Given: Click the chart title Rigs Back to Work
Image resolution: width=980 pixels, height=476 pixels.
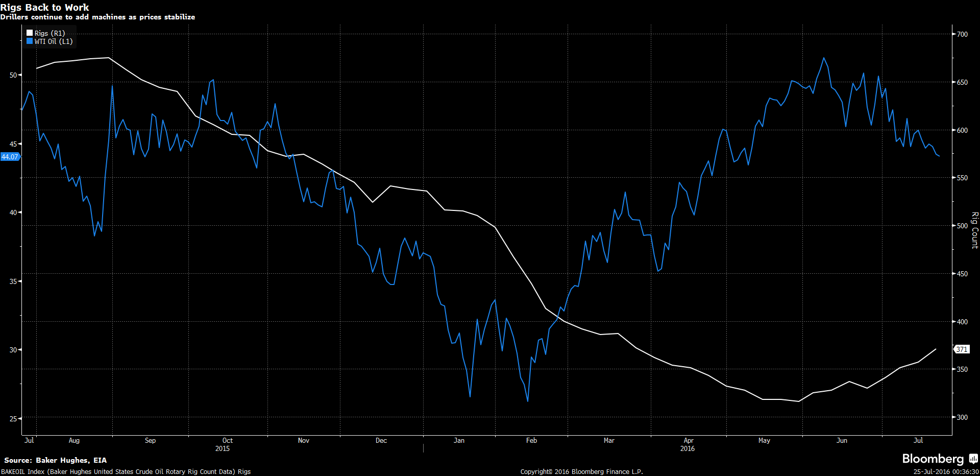Looking at the screenshot, I should click(x=45, y=7).
